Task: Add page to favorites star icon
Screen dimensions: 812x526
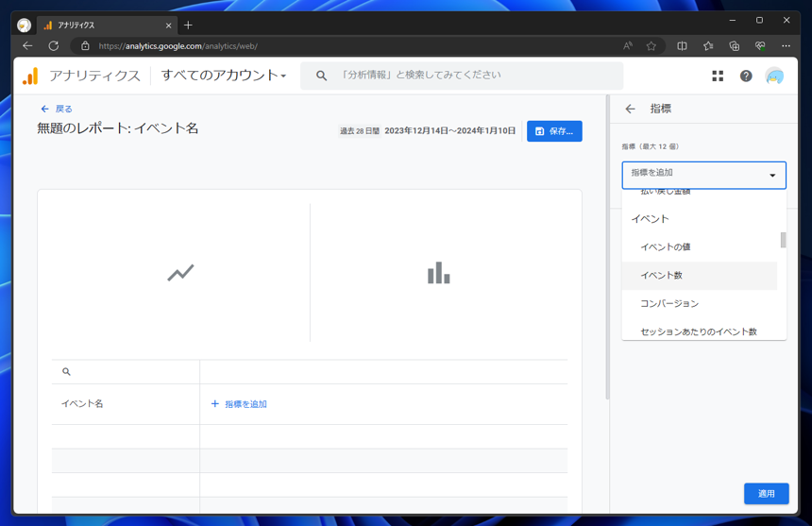Action: pyautogui.click(x=651, y=46)
